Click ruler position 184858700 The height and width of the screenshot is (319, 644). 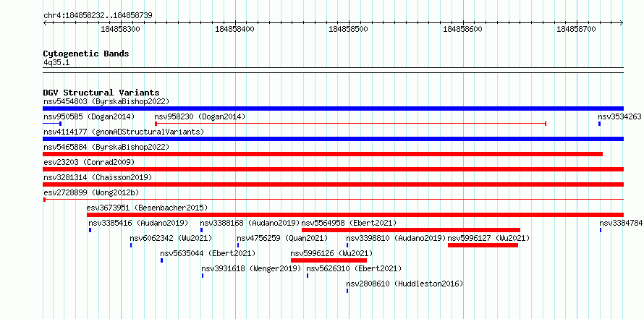point(576,29)
